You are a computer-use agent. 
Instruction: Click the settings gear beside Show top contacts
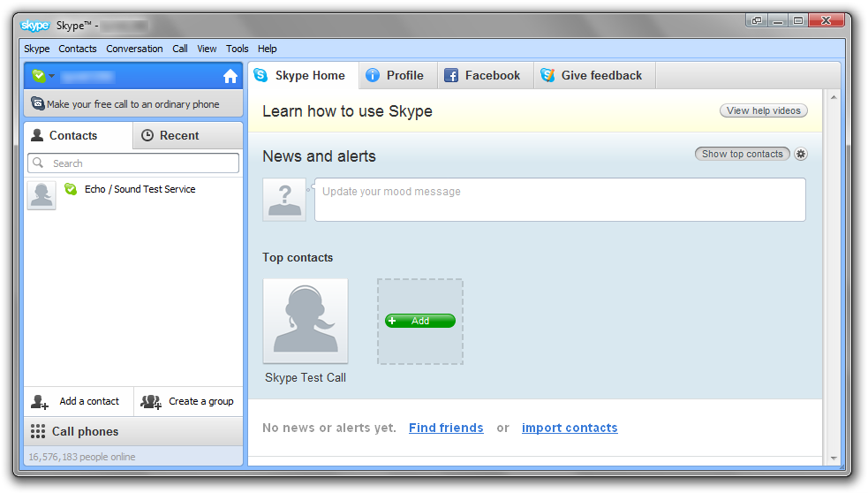pos(801,154)
